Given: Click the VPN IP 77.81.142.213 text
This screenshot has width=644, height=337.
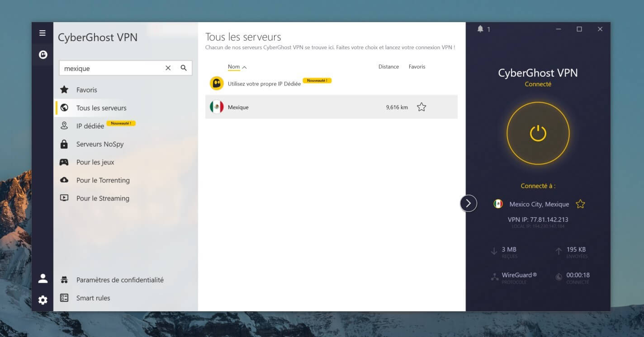Looking at the screenshot, I should click(x=538, y=220).
